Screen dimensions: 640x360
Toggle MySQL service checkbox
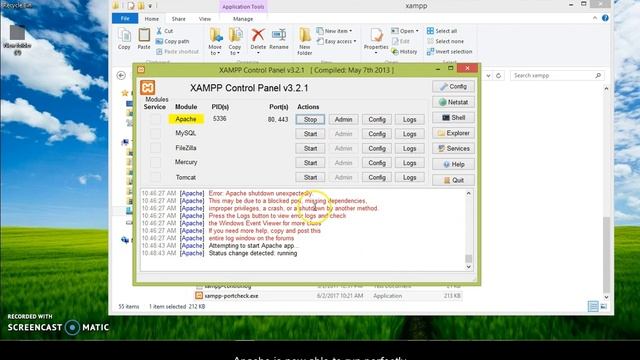(155, 133)
